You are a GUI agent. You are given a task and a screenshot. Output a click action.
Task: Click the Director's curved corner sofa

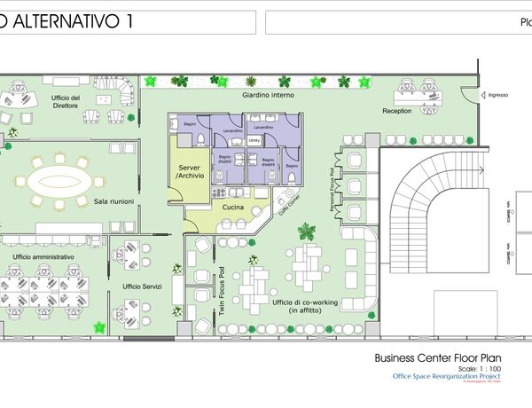126,88
